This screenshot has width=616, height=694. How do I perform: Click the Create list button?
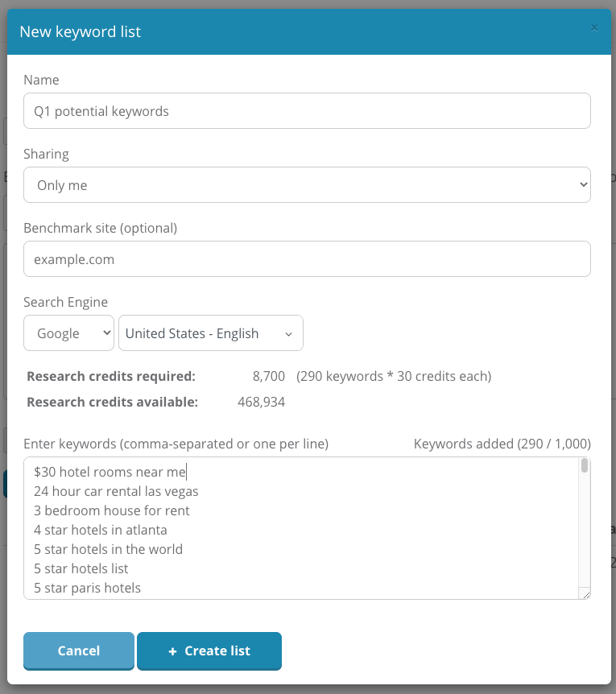tap(209, 651)
